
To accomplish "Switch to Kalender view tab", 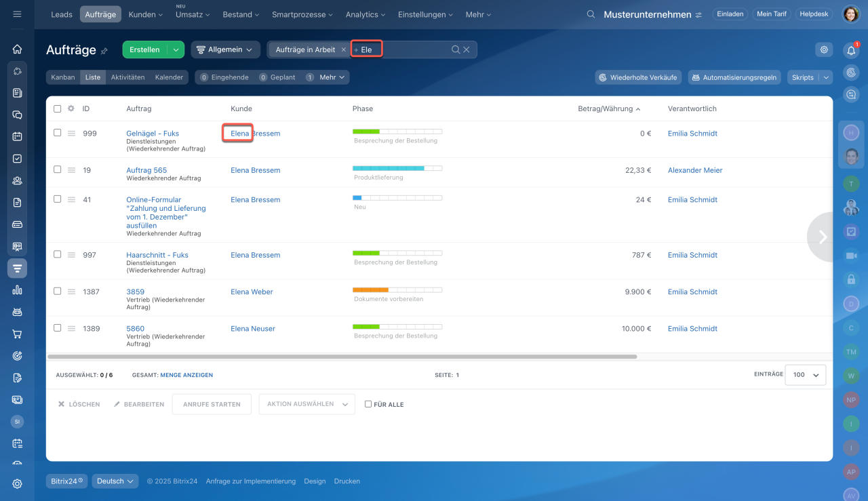I will (169, 77).
